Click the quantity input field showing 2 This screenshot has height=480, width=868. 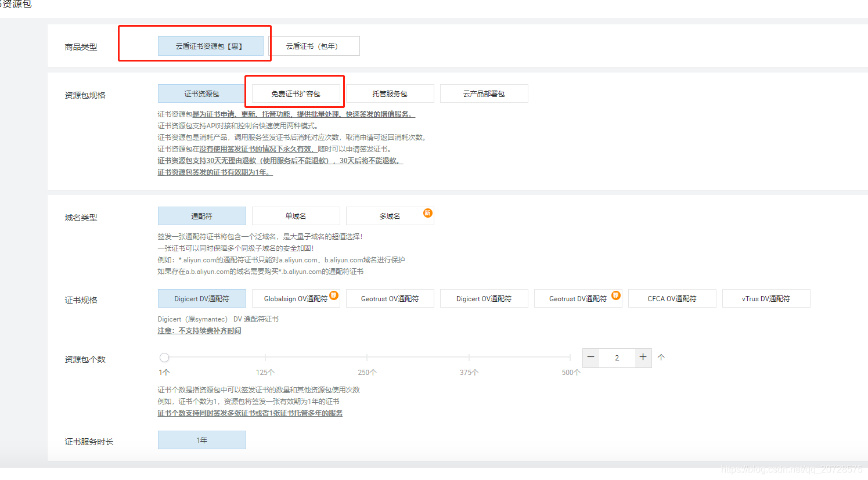point(617,358)
